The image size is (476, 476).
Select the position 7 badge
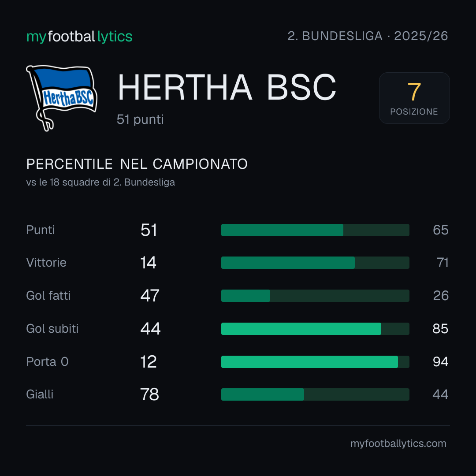(414, 98)
